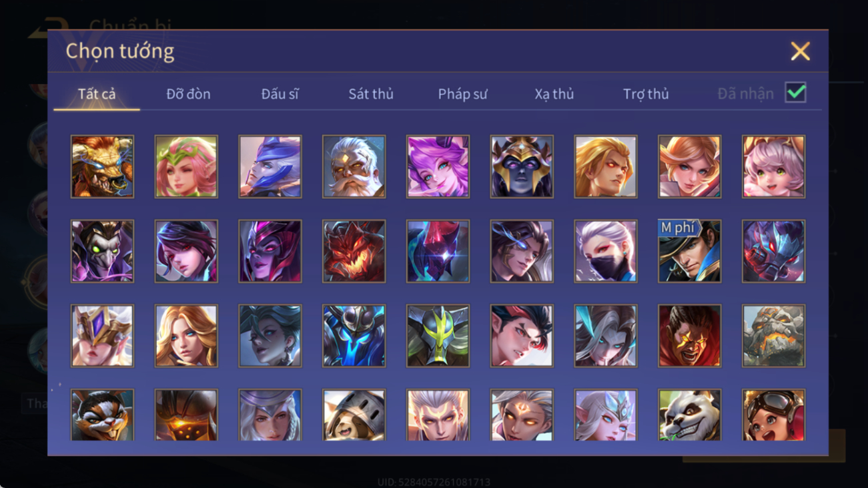Image resolution: width=868 pixels, height=488 pixels.
Task: Select the orange lion beast hero
Action: pyautogui.click(x=102, y=166)
